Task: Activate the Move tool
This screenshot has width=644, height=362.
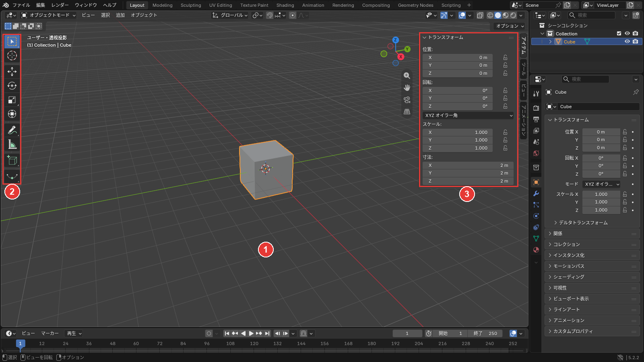Action: [12, 72]
